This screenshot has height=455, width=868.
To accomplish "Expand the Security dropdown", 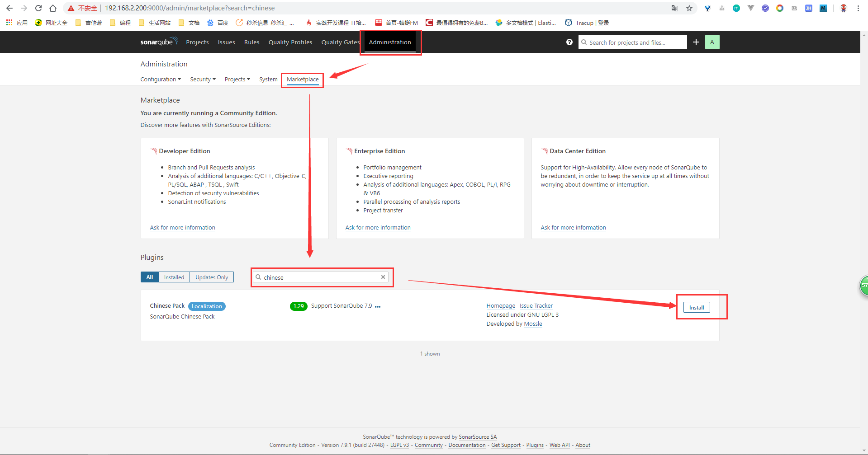I will click(x=203, y=79).
